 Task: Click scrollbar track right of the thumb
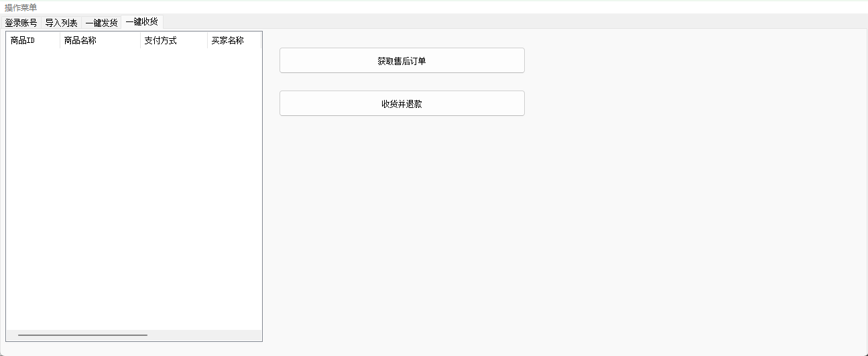click(201, 335)
